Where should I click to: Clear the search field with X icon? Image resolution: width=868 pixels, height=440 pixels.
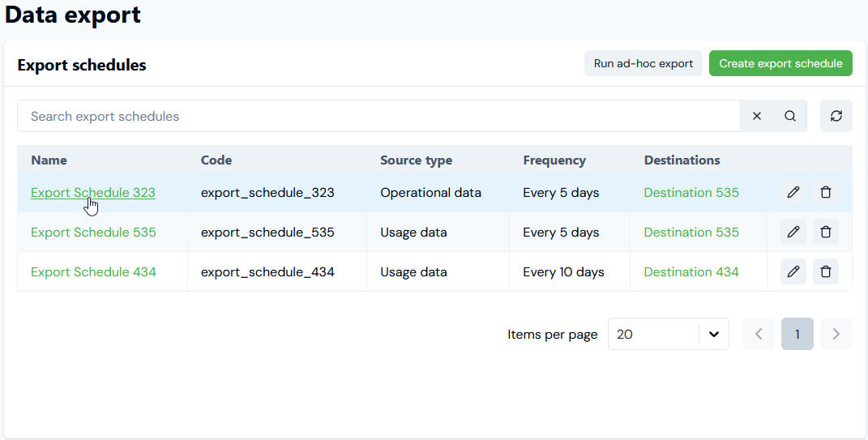[x=757, y=116]
